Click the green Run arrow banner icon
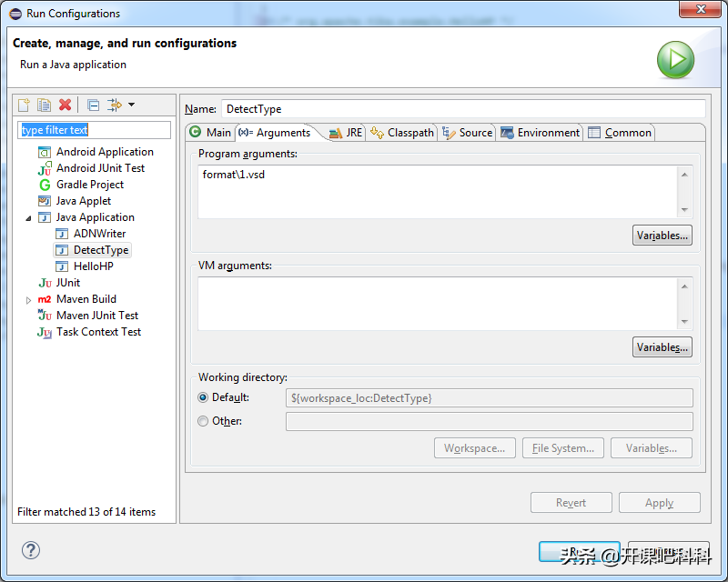 click(x=675, y=59)
